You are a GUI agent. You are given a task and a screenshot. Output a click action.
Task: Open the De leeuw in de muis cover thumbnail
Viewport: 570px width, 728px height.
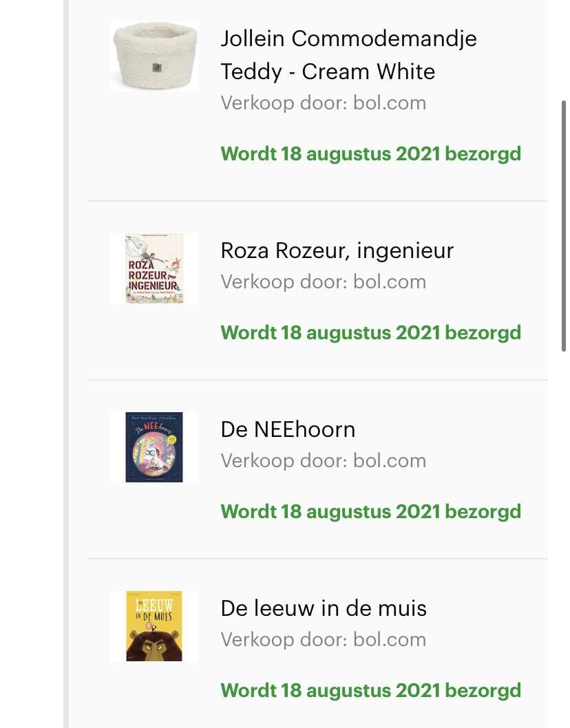coord(154,626)
